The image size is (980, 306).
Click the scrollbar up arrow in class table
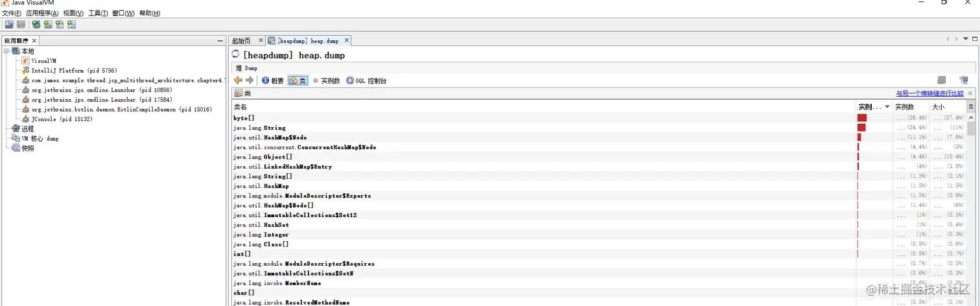tap(971, 117)
